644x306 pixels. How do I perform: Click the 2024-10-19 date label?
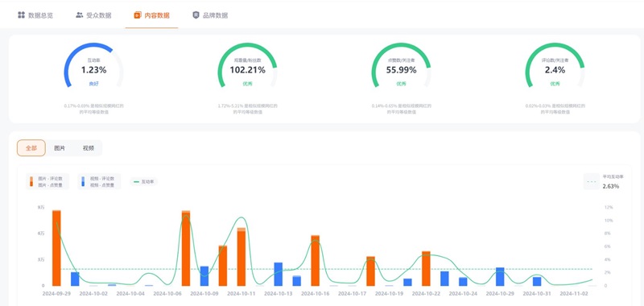(x=390, y=294)
